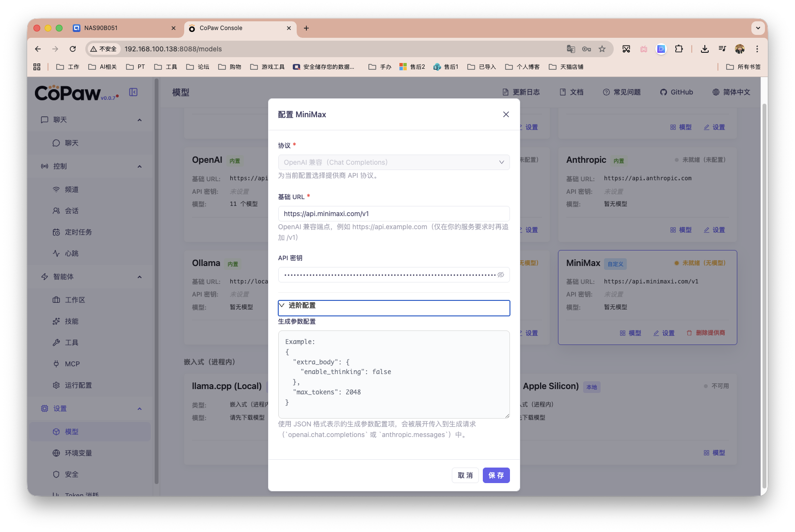
Task: Cancel with the 取消 button
Action: pos(465,475)
